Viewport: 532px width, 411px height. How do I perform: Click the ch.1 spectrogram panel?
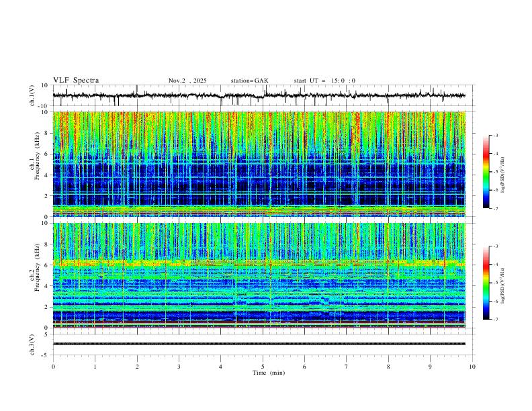[259, 164]
